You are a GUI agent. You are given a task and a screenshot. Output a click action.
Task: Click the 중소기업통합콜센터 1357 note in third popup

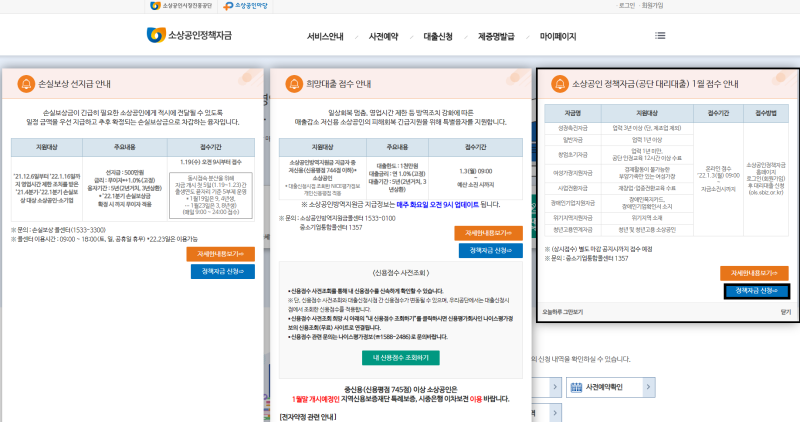(586, 258)
